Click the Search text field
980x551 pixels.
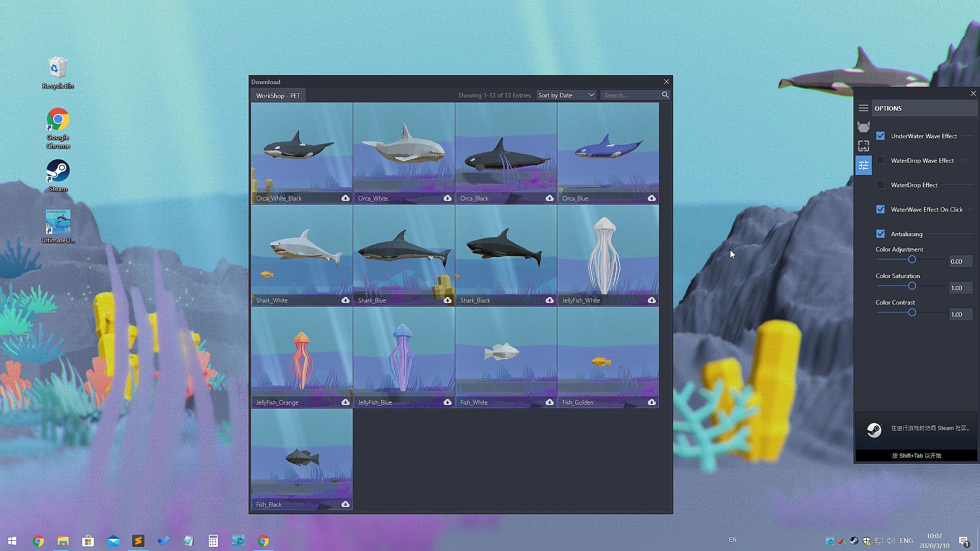pyautogui.click(x=630, y=95)
